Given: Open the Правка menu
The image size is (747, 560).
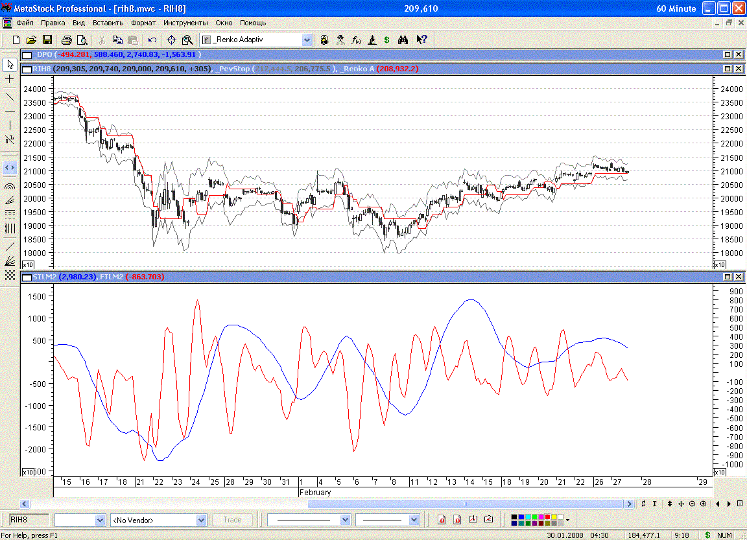Looking at the screenshot, I should (53, 23).
